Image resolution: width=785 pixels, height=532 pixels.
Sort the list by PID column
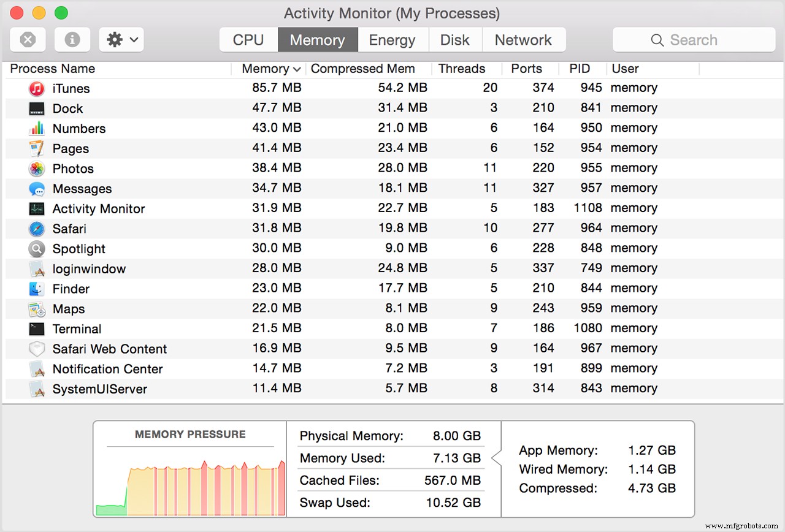(579, 69)
